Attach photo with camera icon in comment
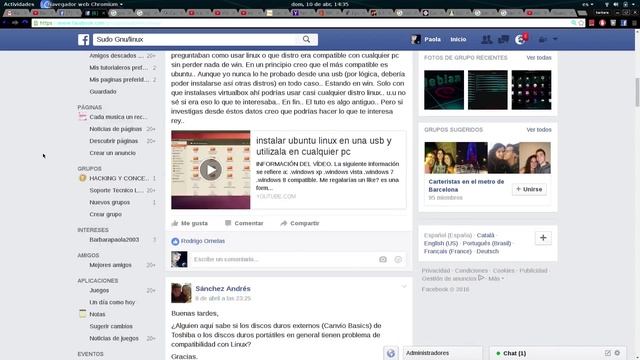The height and width of the screenshot is (360, 640). point(383,259)
